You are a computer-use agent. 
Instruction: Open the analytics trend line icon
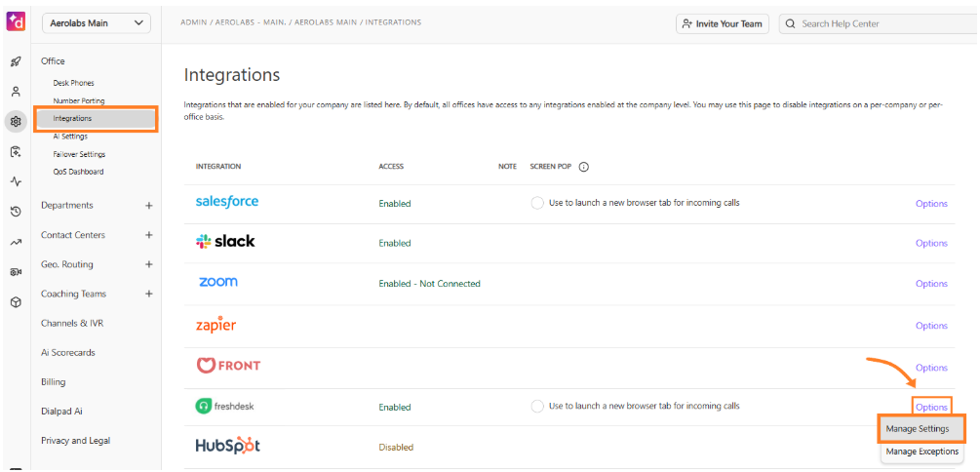click(17, 242)
